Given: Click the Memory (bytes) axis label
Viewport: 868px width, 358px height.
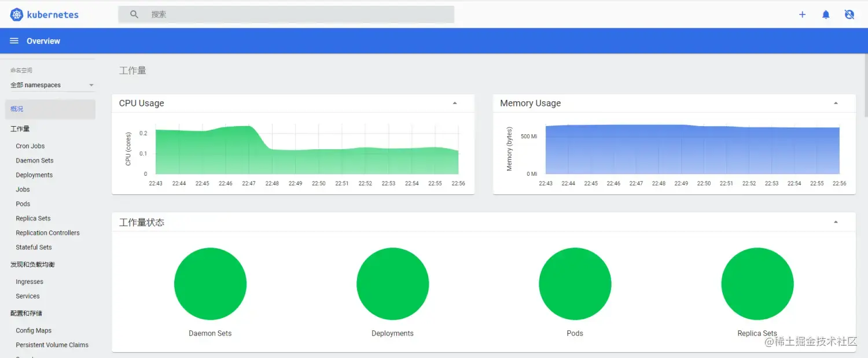Looking at the screenshot, I should [509, 149].
